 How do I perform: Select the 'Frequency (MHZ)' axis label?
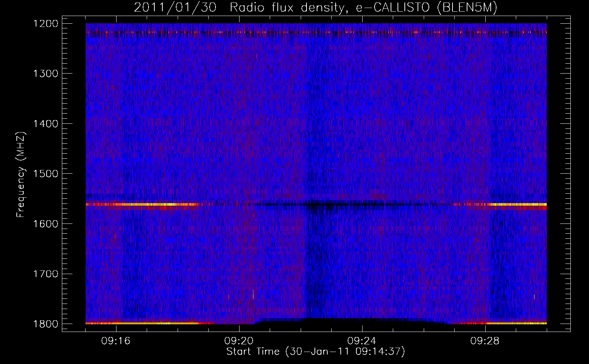tap(21, 175)
